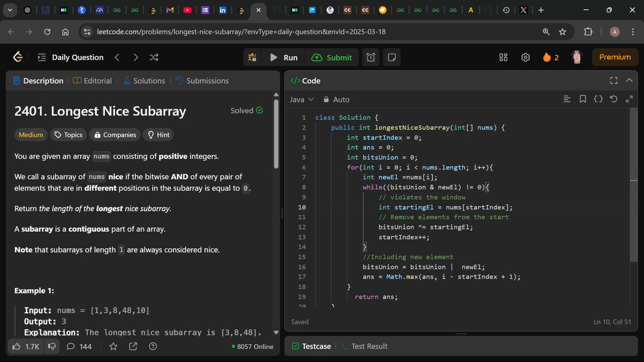This screenshot has width=644, height=362.
Task: Switch to the Gmail browser tab
Action: click(169, 10)
